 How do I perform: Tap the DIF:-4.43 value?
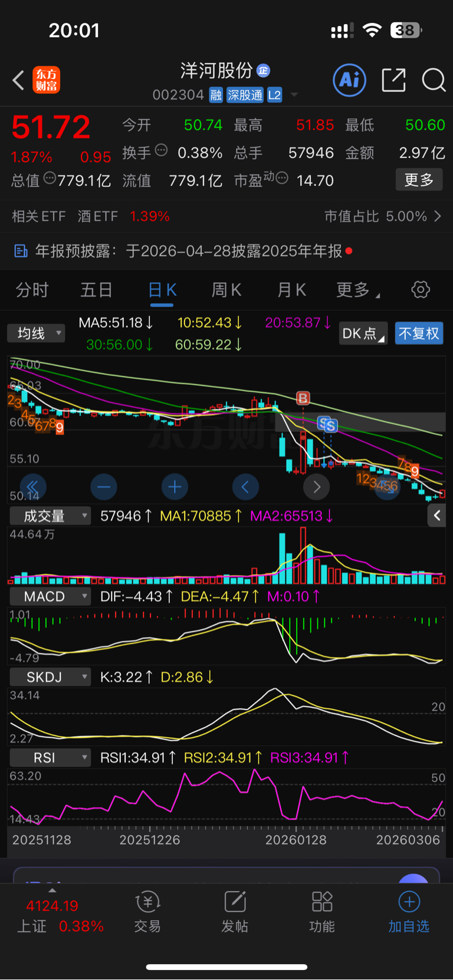coord(136,596)
